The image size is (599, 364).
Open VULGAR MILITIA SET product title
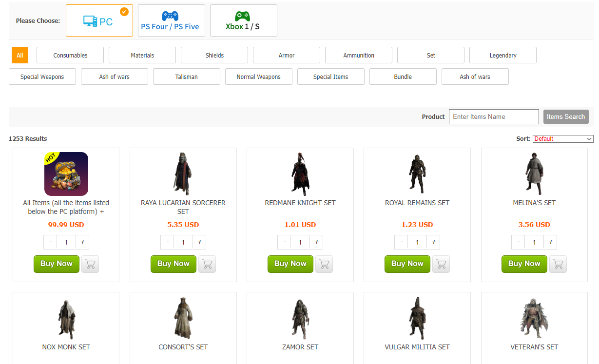(x=417, y=347)
